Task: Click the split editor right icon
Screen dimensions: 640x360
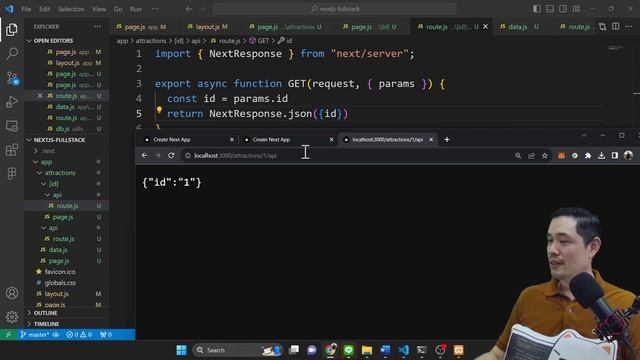Action: tap(616, 27)
